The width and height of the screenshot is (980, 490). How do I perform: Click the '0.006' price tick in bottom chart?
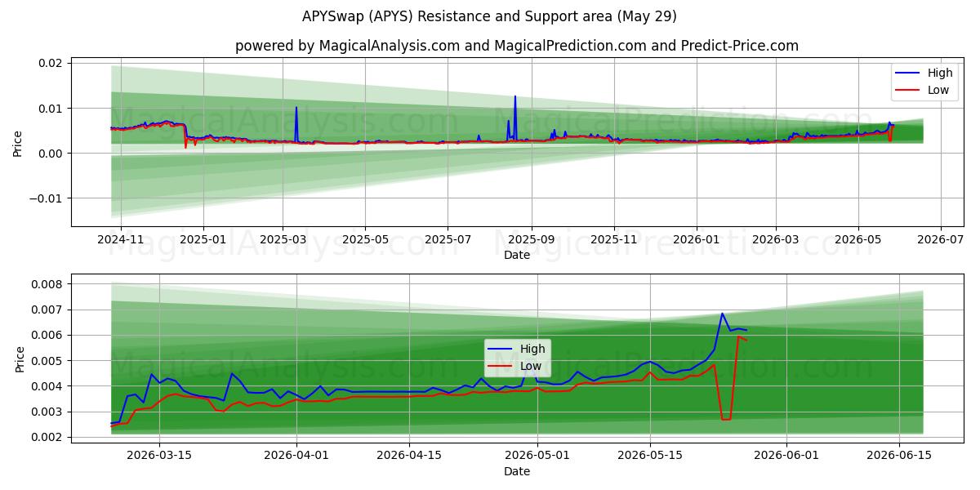pyautogui.click(x=48, y=335)
